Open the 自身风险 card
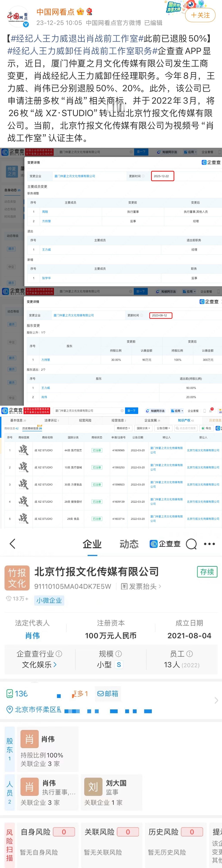Viewport: 222px width, 868px height. point(48,845)
